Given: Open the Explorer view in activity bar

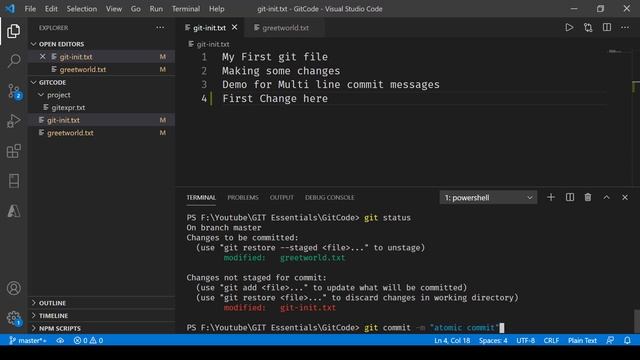Looking at the screenshot, I should [x=13, y=31].
